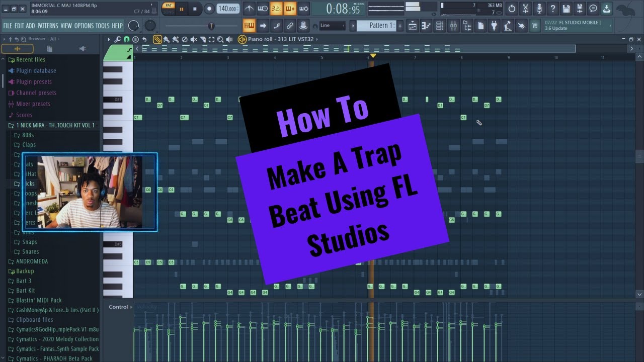Screen dimensions: 644x362
Task: Open the content library shopping cart icon
Action: click(x=535, y=26)
